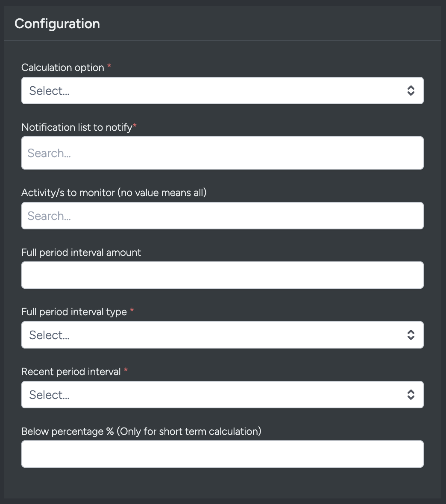Expand the Full period interval type dropdown

[214, 335]
